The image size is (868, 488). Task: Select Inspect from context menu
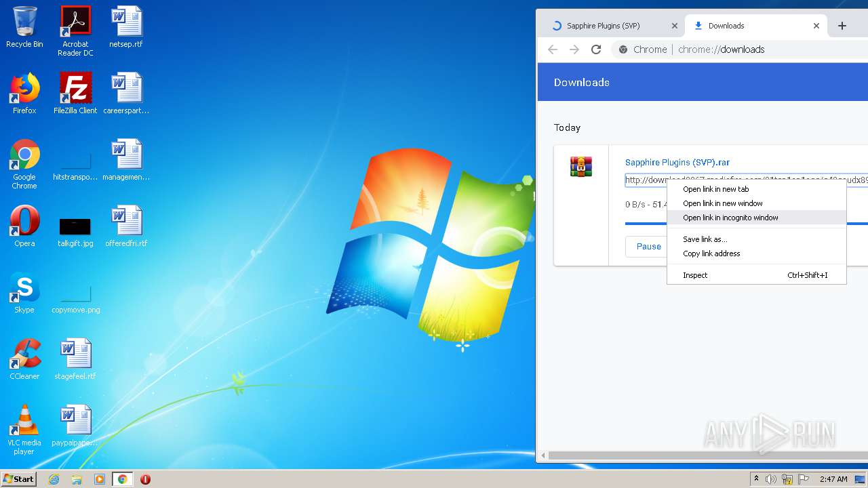[x=757, y=275]
